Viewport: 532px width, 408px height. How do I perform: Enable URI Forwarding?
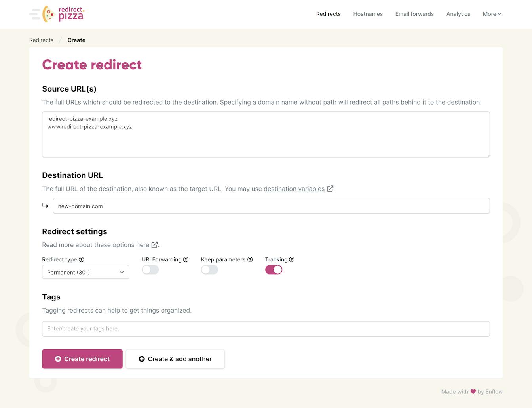(x=150, y=269)
